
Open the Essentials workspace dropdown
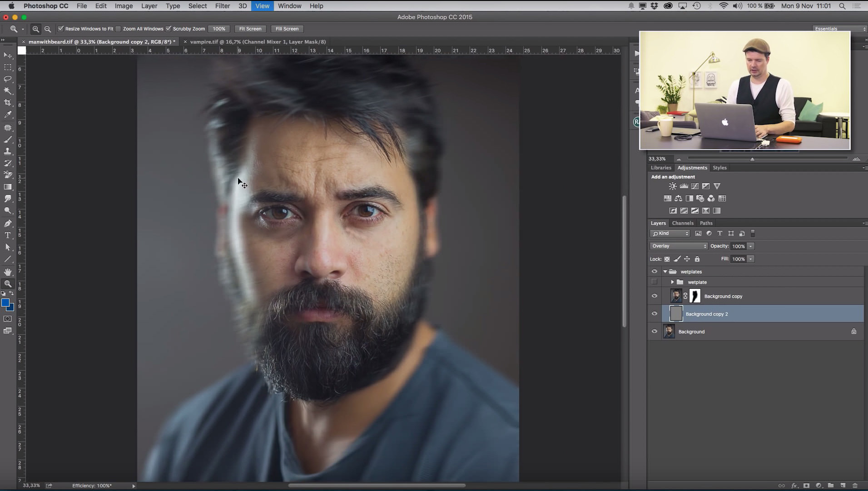839,29
